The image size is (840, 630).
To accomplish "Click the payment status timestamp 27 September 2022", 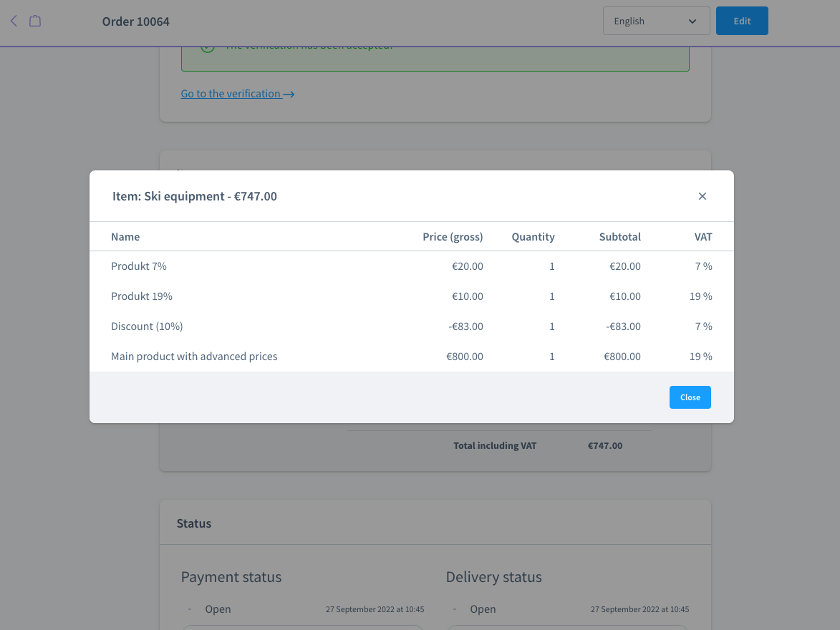I will pos(375,610).
